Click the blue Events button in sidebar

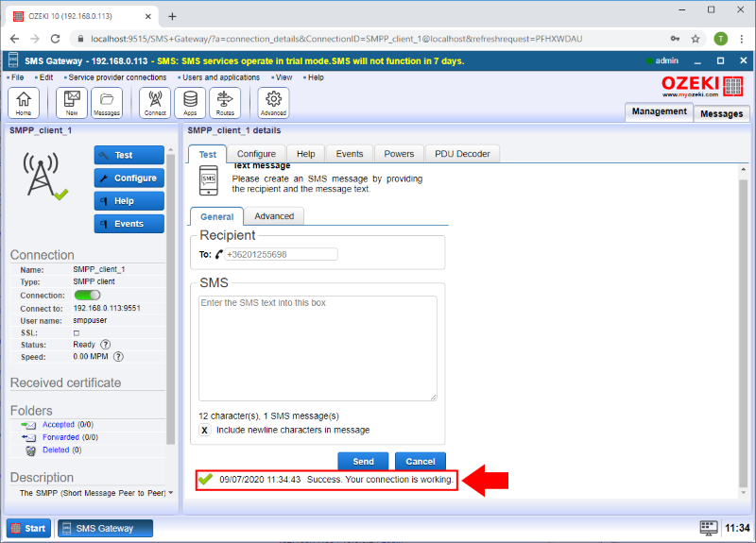click(129, 224)
